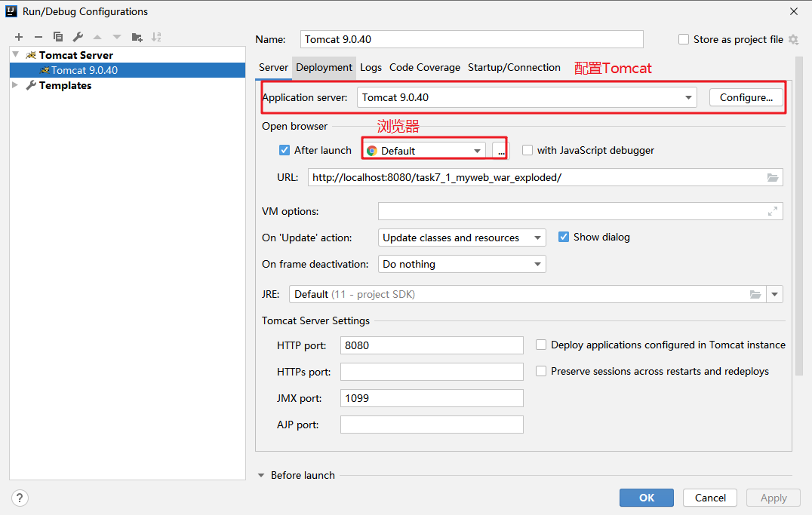The image size is (812, 515).
Task: Click the HTTP port input field
Action: pos(432,345)
